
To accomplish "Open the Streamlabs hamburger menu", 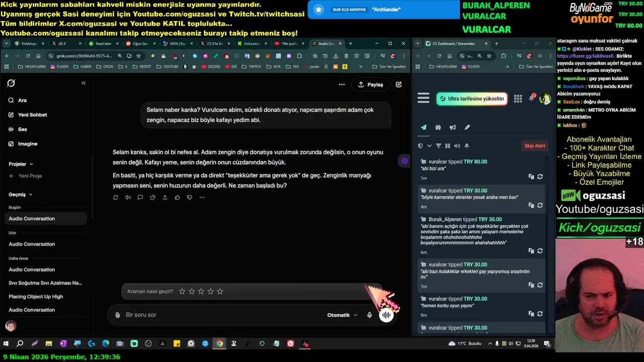I will pos(424,99).
